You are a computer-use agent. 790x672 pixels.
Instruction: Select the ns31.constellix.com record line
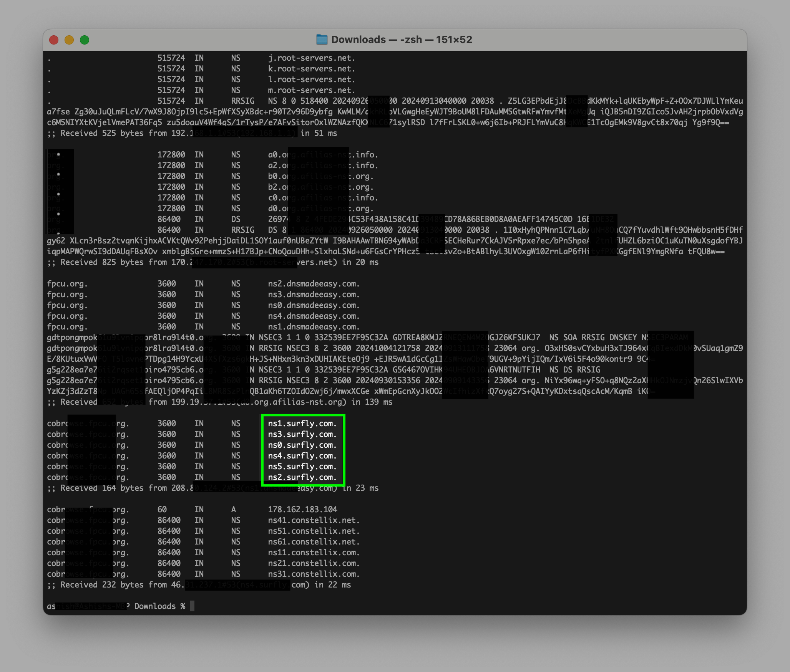coord(314,574)
